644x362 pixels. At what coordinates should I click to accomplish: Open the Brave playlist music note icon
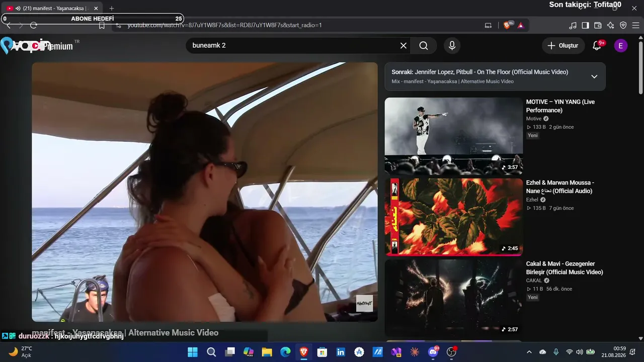tap(573, 25)
